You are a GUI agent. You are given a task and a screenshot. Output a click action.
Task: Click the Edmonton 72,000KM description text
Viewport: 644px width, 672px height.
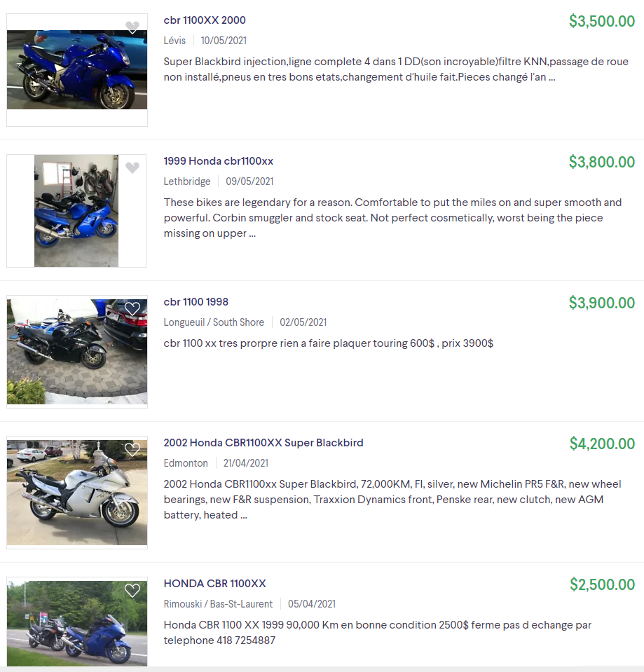pos(392,500)
